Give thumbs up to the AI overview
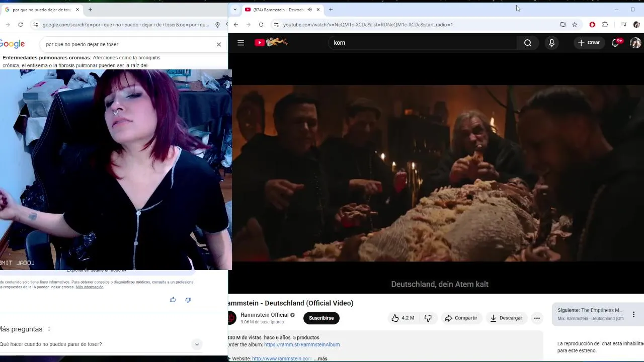Screen dimensions: 644x362 tap(173, 300)
